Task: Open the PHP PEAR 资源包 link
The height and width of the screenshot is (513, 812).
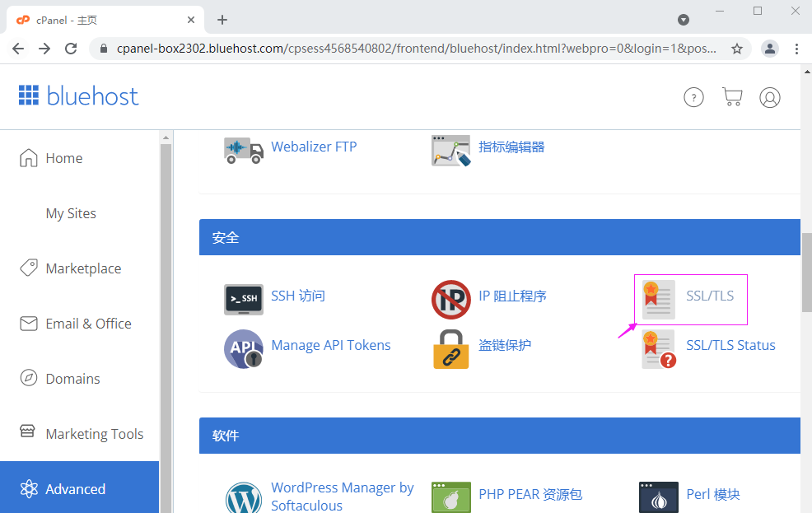Action: point(530,494)
